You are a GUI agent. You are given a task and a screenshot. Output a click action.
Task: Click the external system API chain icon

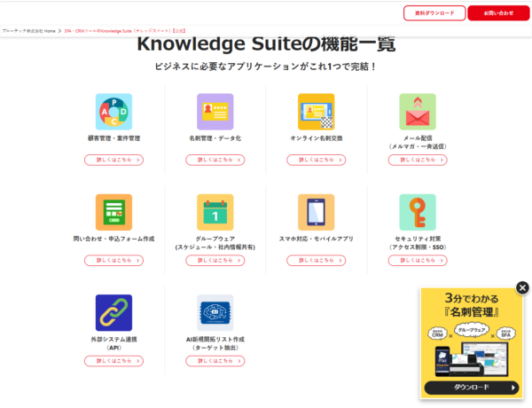(x=113, y=312)
